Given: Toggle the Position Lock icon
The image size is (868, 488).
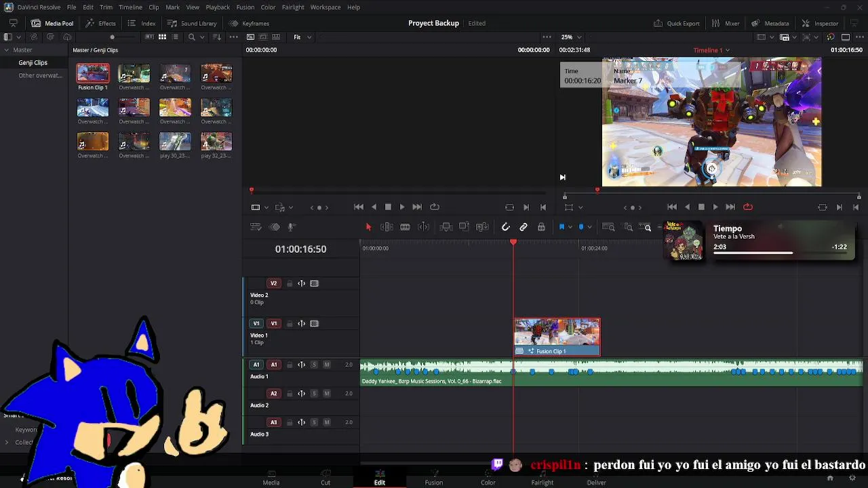Looking at the screenshot, I should click(x=541, y=227).
